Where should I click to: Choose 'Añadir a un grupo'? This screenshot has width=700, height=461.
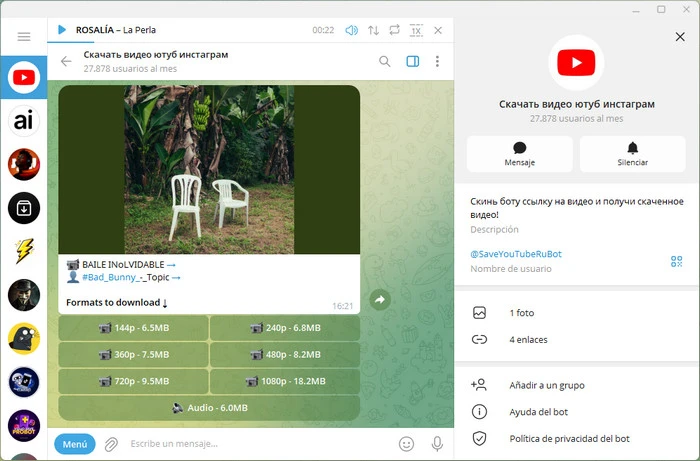pyautogui.click(x=577, y=385)
